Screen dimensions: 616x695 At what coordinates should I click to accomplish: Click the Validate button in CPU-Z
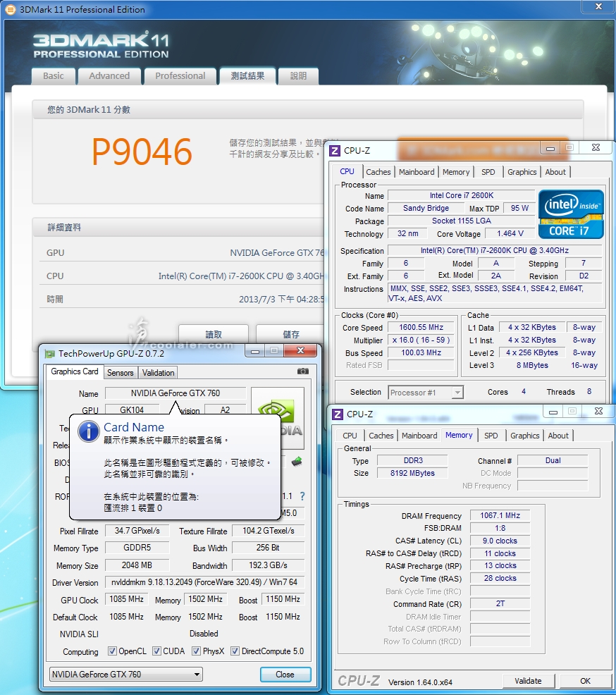coord(528,681)
